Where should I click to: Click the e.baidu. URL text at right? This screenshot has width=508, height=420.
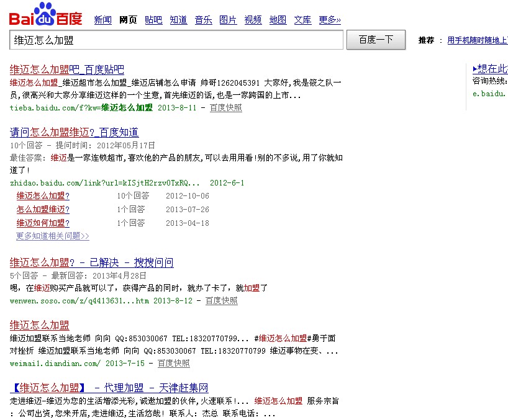tap(490, 94)
